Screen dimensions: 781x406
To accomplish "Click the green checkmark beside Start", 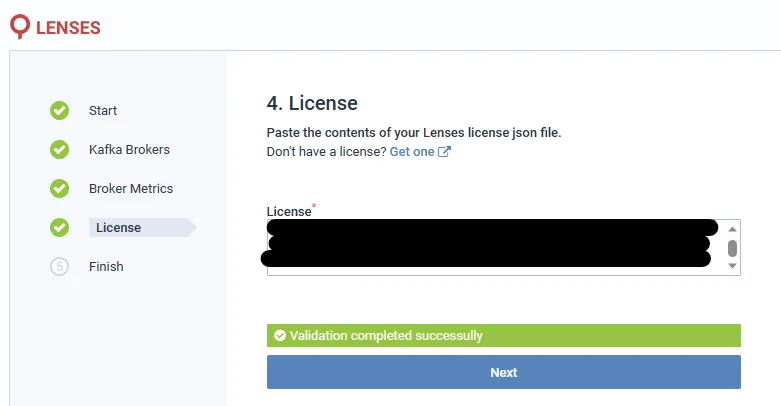I will (x=59, y=111).
